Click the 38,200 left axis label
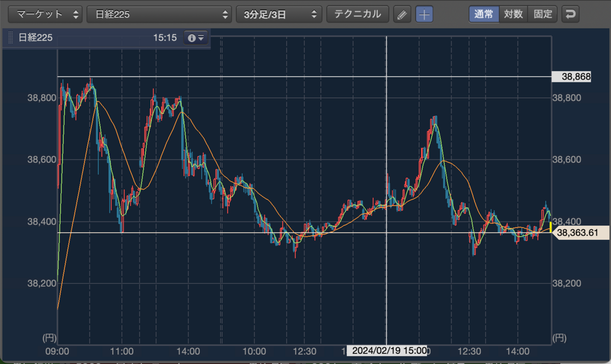Screen dimensions: 611x364 pos(41,284)
